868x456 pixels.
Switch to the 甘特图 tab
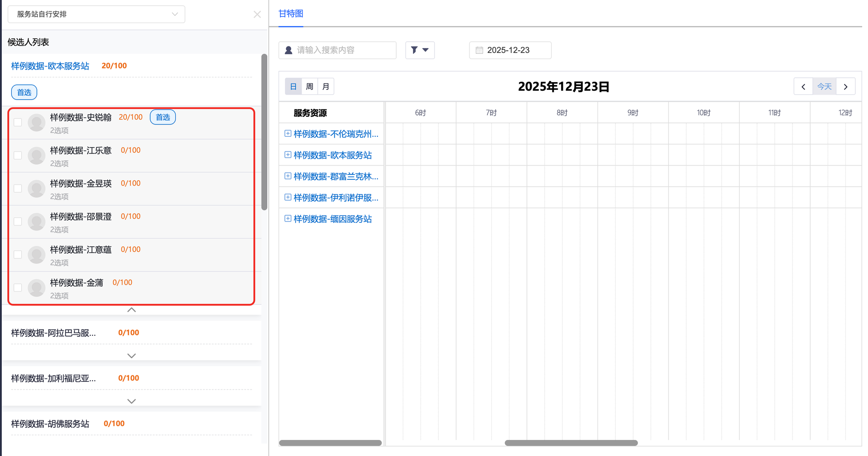pos(291,14)
